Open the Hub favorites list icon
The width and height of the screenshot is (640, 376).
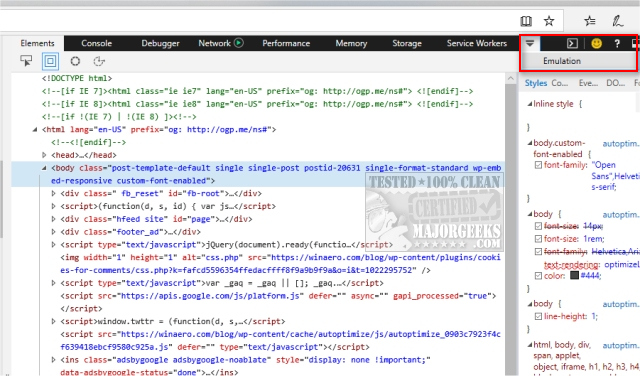pos(589,21)
